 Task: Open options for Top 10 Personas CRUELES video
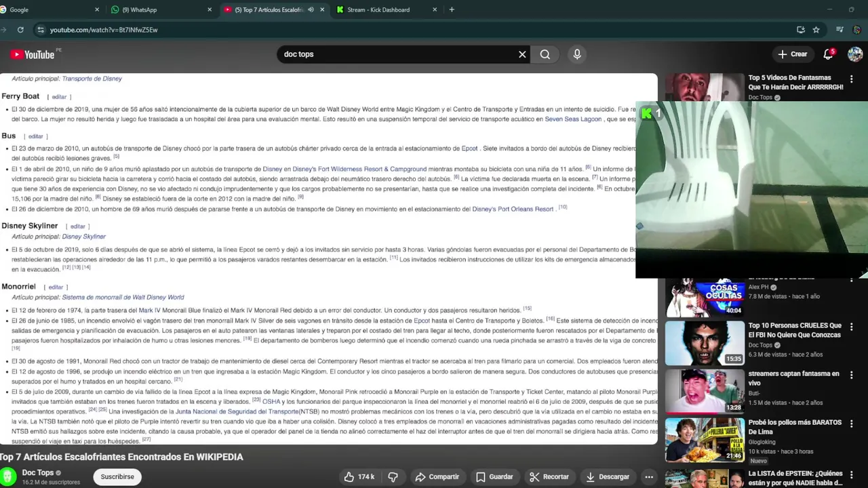point(852,327)
